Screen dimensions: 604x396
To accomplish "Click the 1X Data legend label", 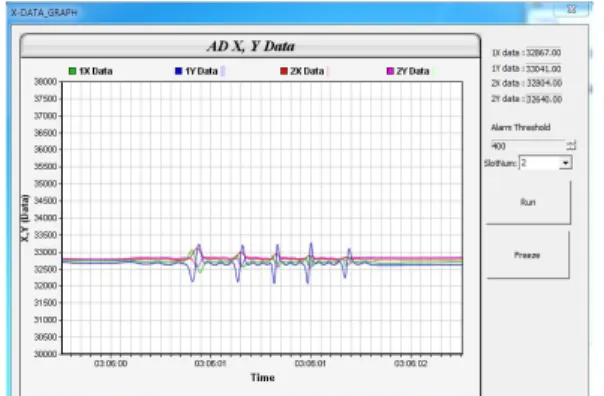I will click(96, 71).
